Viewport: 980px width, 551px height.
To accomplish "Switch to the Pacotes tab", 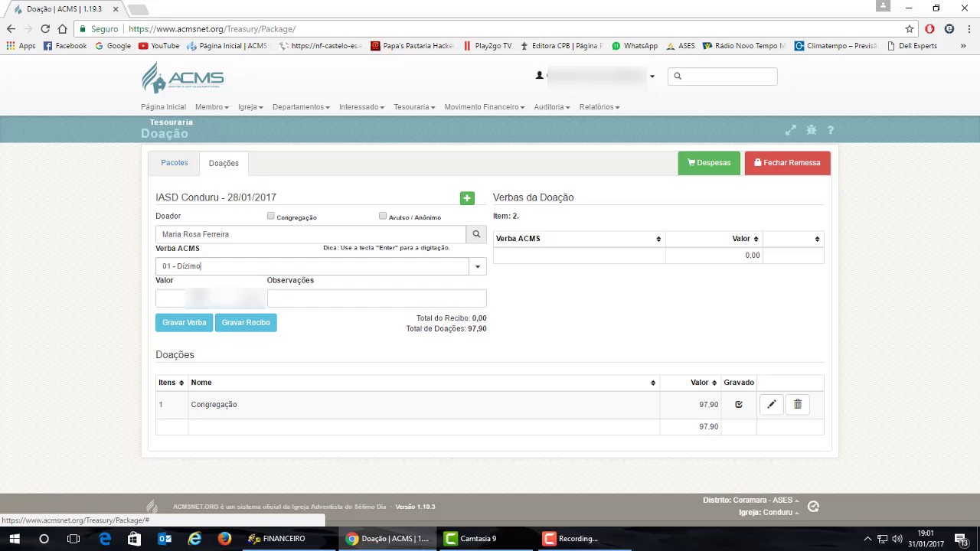I will (175, 163).
